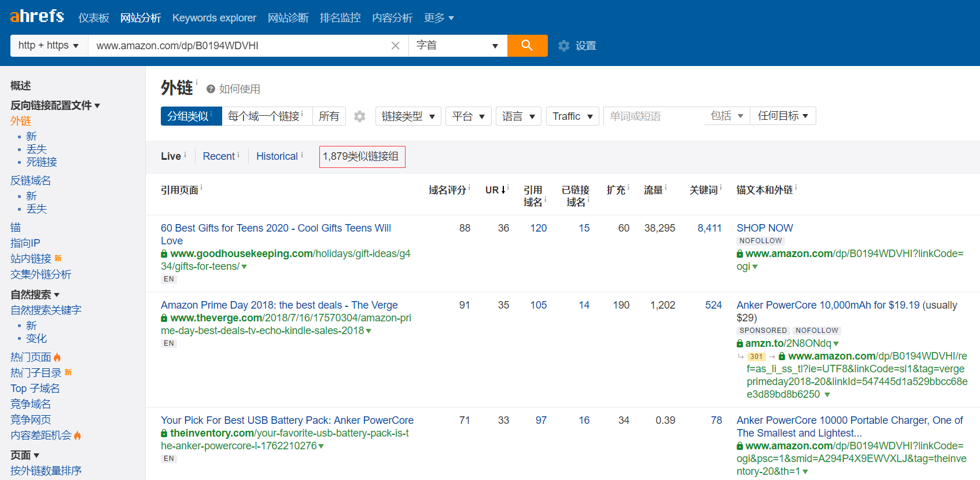Image resolution: width=980 pixels, height=480 pixels.
Task: Click the lock icon before goodhousekeeping.com URL
Action: click(x=164, y=254)
